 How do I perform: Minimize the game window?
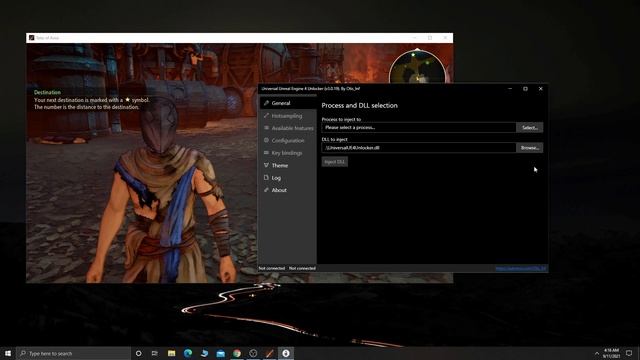tap(415, 38)
